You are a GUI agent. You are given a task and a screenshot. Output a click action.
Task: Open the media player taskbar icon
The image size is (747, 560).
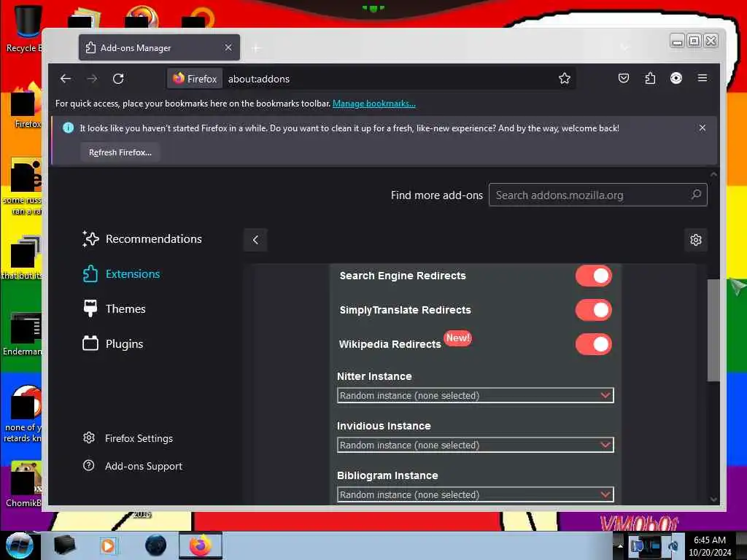click(x=108, y=545)
